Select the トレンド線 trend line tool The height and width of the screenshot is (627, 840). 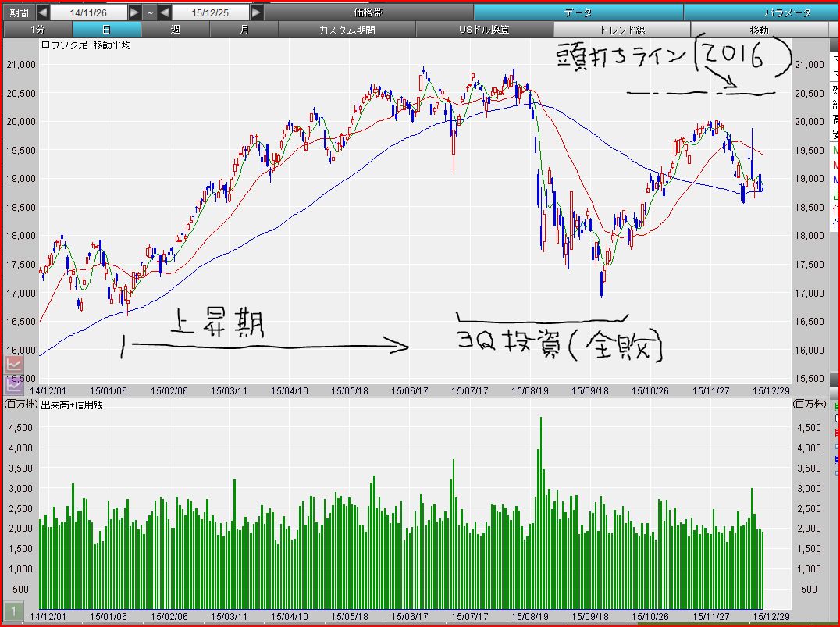click(621, 30)
